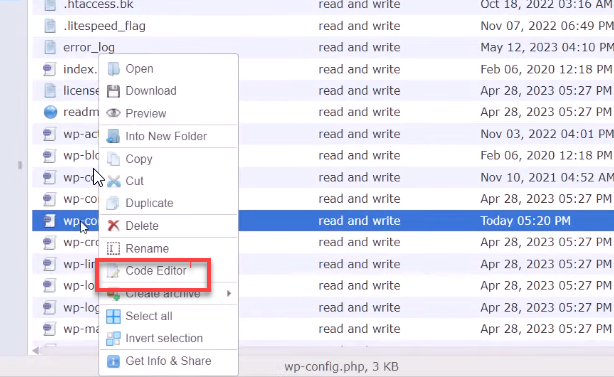
Task: Select the .litespeed_flag file name
Action: [x=104, y=26]
